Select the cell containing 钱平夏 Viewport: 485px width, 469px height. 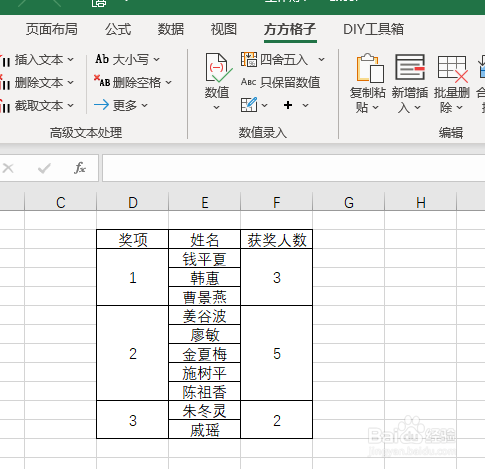coord(205,258)
